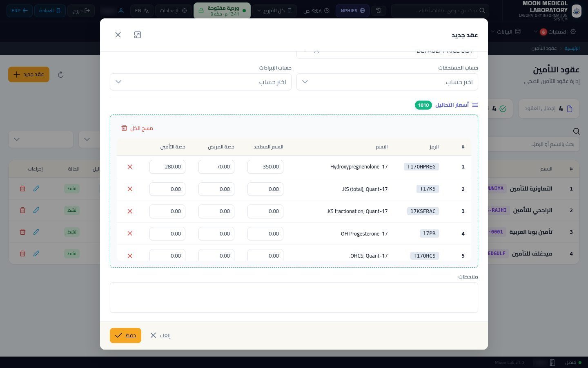588x368 pixels.
Task: Open the NPHIES button in top bar
Action: point(352,11)
